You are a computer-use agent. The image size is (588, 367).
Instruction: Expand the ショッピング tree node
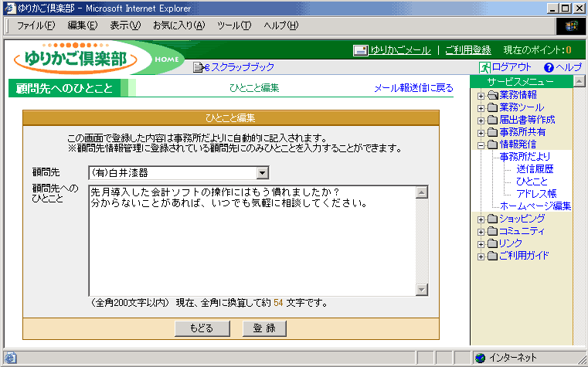point(481,219)
